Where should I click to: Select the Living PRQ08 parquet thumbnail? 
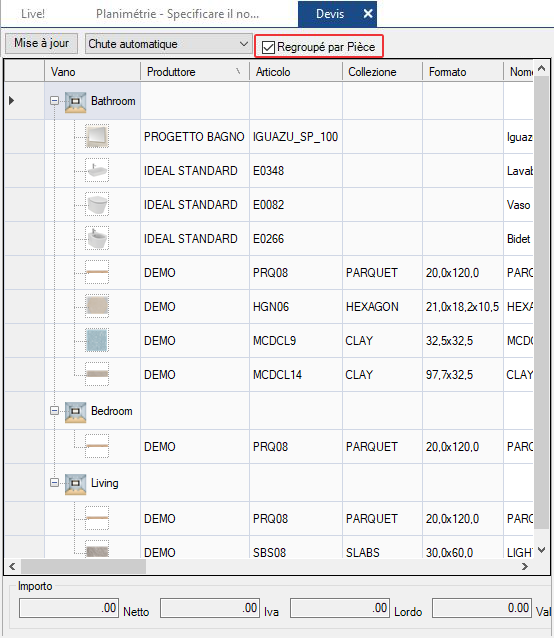click(97, 518)
